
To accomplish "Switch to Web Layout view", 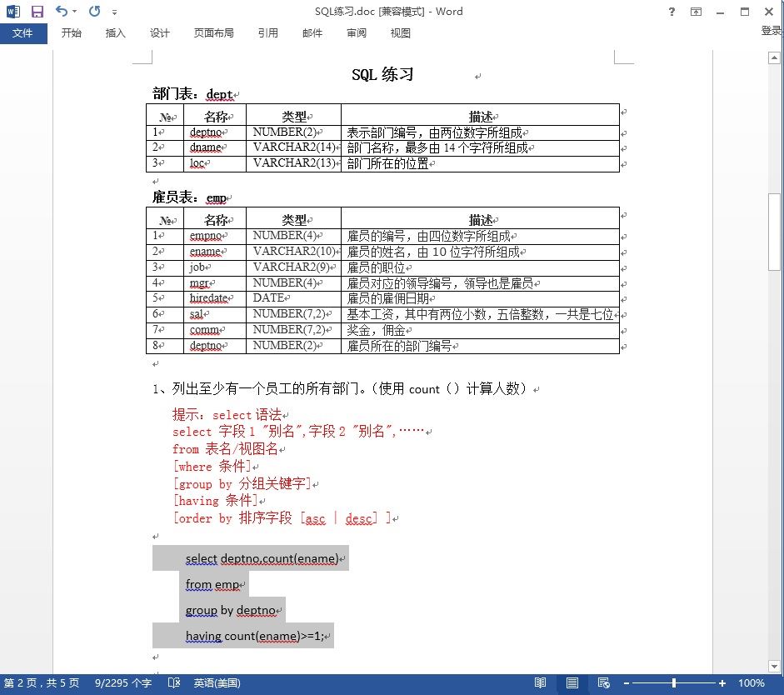I will [603, 683].
